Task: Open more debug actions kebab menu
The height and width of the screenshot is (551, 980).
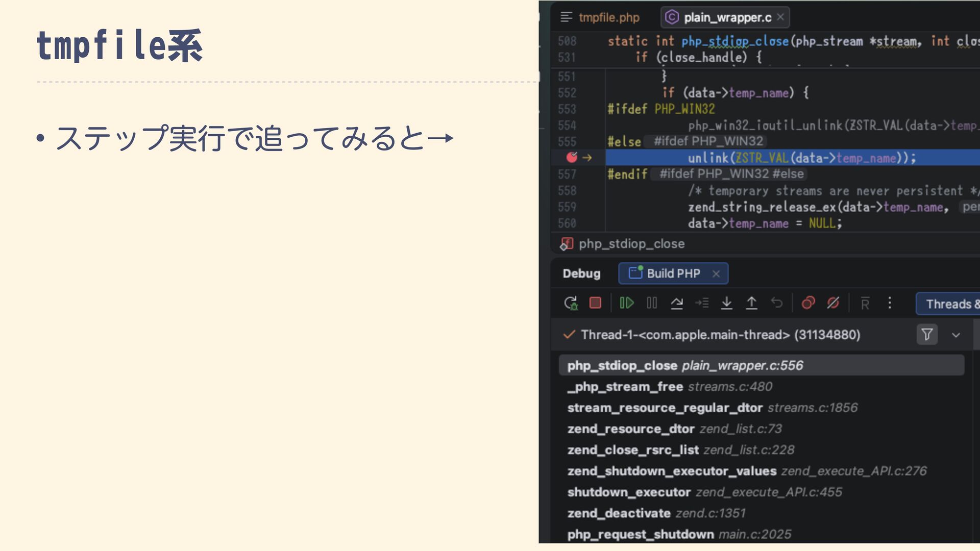Action: click(890, 303)
